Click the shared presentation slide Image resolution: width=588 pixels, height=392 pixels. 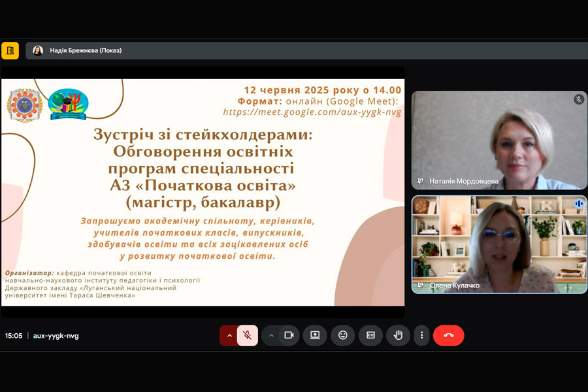click(x=203, y=192)
